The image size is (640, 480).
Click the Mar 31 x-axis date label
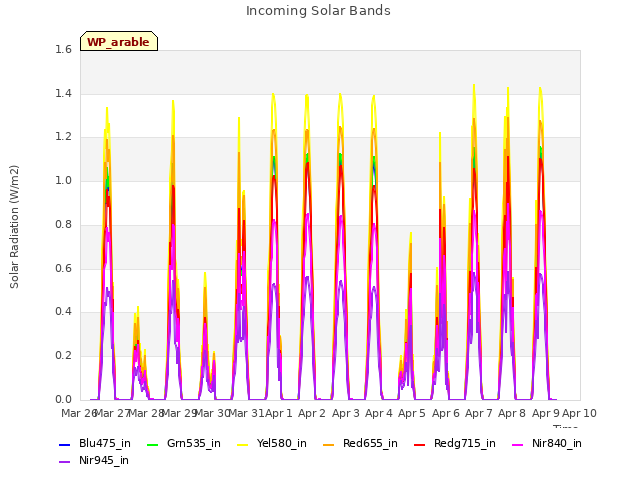[247, 413]
